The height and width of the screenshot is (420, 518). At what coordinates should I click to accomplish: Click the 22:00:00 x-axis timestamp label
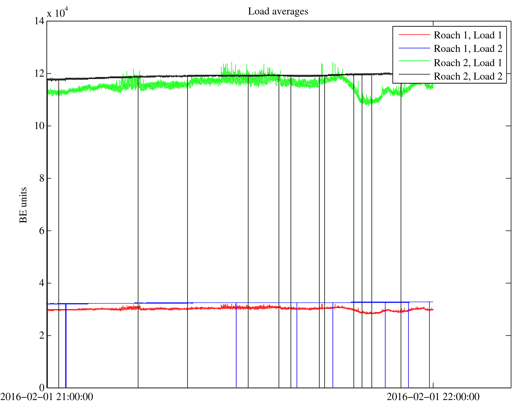click(433, 397)
